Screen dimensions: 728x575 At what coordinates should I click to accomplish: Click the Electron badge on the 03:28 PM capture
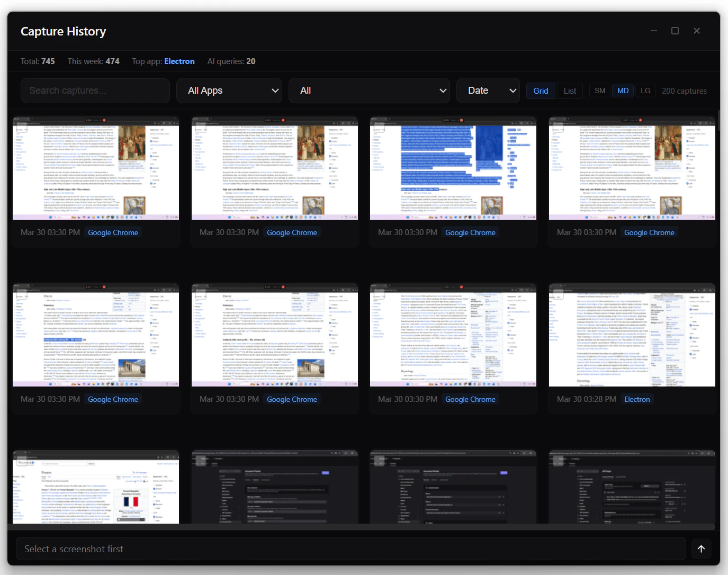[637, 399]
